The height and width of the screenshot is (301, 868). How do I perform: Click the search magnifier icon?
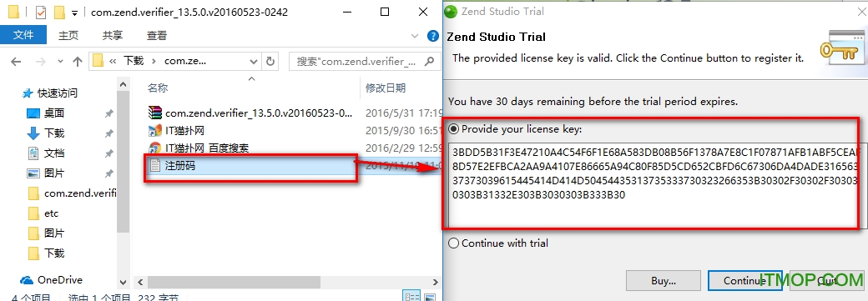tap(428, 61)
